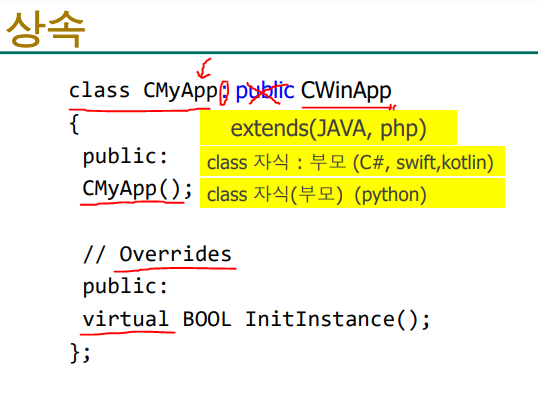Click the 'CMyApp();' constructor line

tap(137, 189)
